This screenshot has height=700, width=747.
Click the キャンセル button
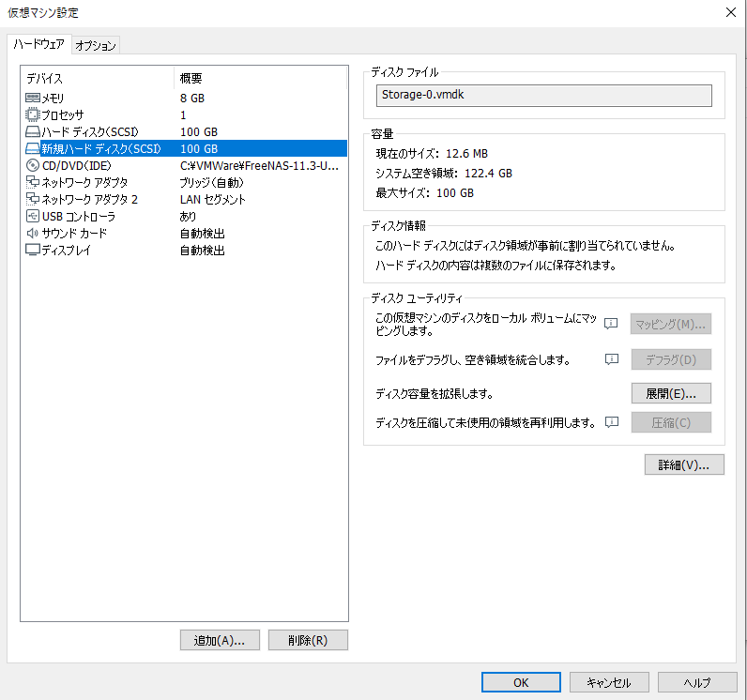click(609, 683)
